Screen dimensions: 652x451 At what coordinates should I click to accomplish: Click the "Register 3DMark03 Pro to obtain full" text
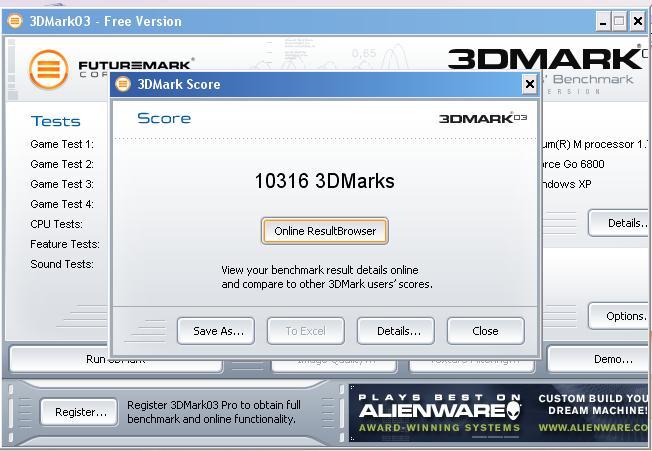(214, 405)
